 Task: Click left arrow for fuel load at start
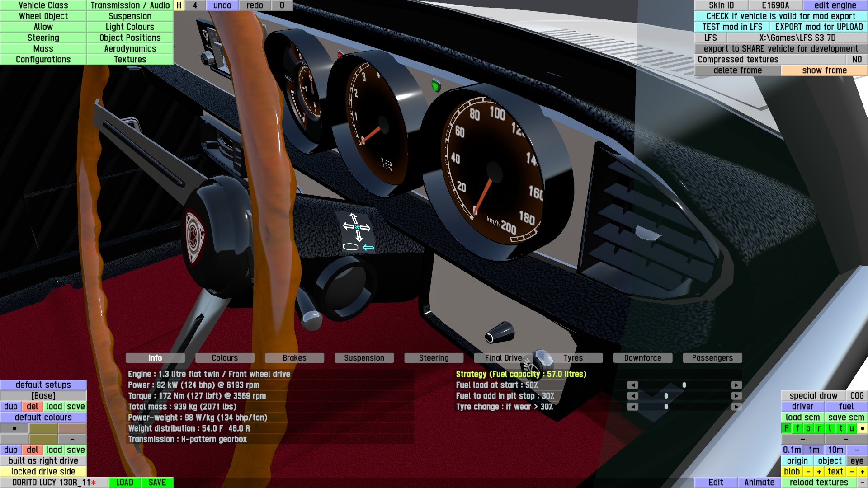632,385
